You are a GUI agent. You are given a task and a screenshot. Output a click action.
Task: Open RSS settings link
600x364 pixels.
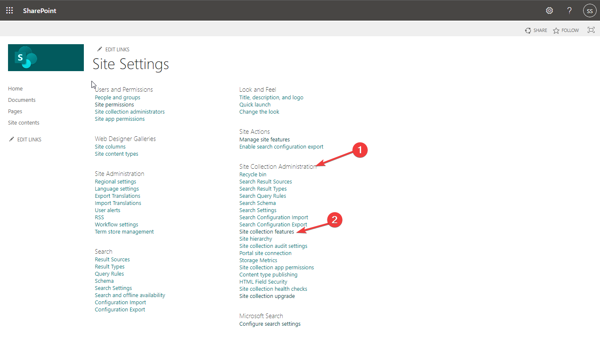[99, 217]
